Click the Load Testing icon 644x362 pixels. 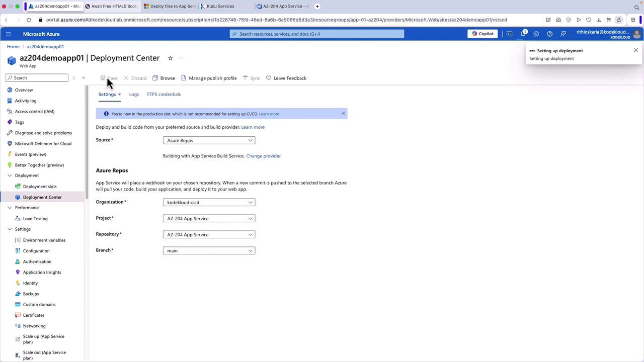tap(18, 219)
